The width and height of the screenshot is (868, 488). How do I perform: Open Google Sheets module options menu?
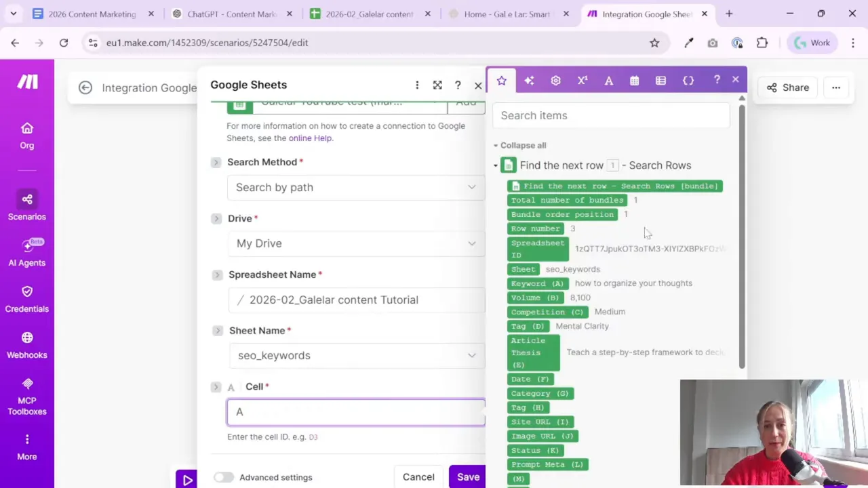417,85
